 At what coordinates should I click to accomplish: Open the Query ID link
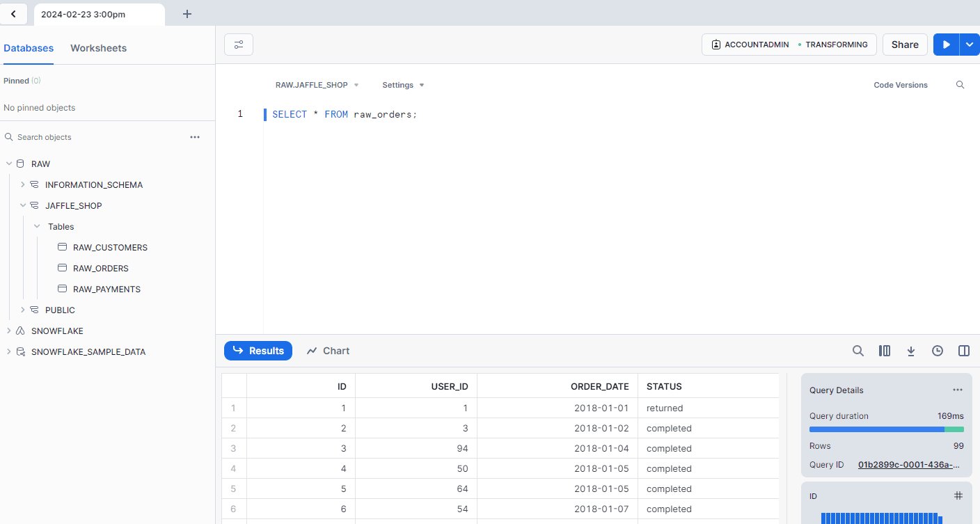pyautogui.click(x=910, y=464)
